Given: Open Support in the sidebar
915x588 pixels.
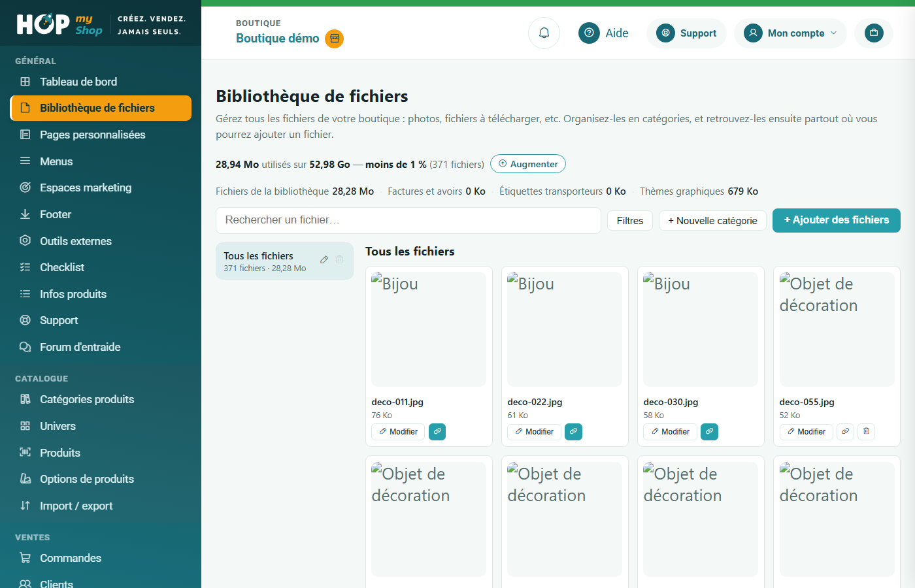Looking at the screenshot, I should [x=101, y=320].
